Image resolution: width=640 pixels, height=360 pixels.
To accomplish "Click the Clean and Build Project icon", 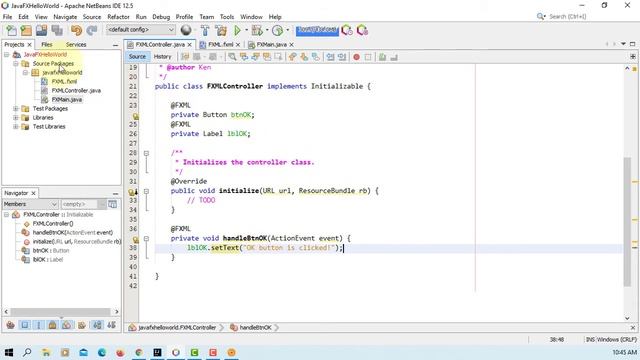I will point(221,30).
